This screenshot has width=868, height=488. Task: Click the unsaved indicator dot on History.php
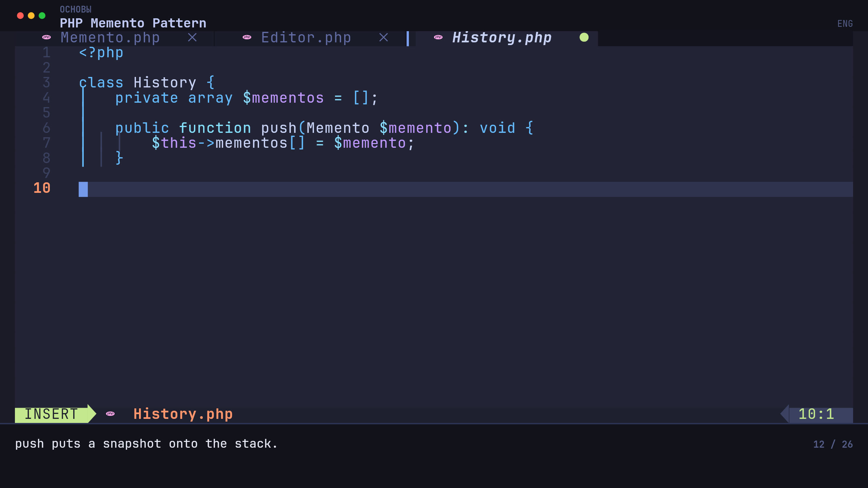[584, 37]
